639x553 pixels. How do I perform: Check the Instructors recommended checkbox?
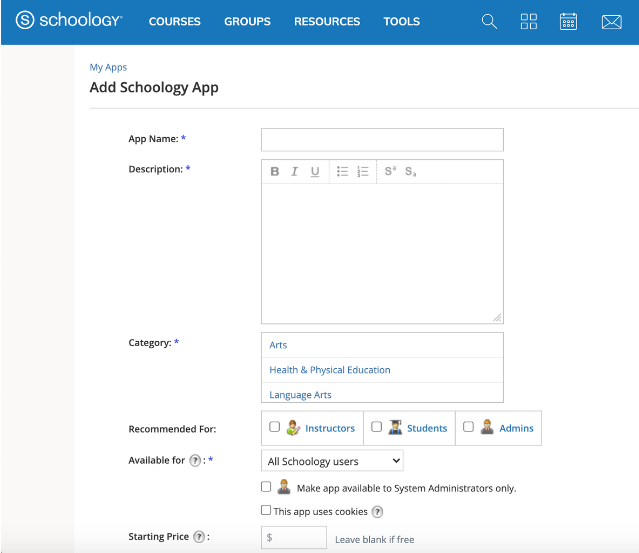(x=275, y=427)
